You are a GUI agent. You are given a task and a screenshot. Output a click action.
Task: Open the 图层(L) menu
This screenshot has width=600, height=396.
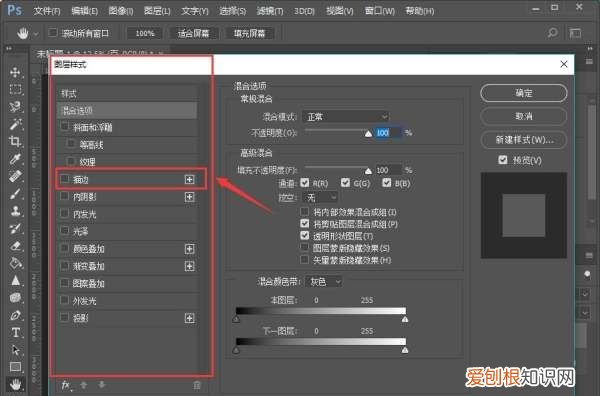pos(157,11)
